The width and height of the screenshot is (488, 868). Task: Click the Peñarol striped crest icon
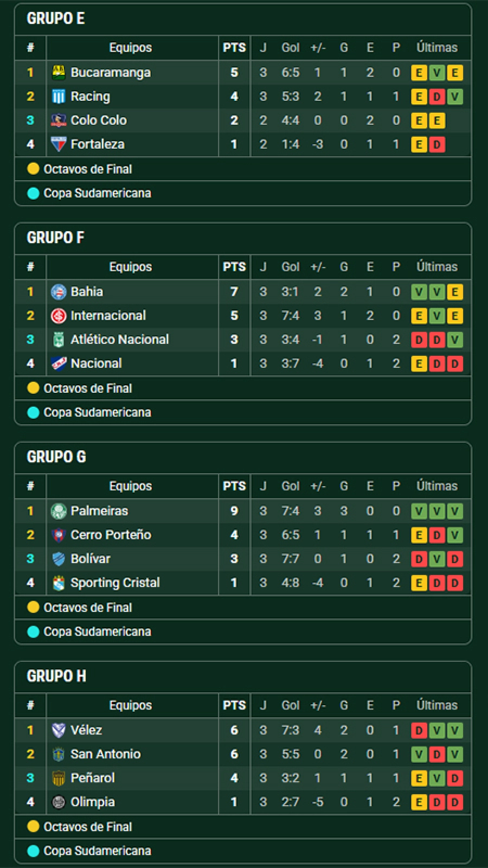59,778
